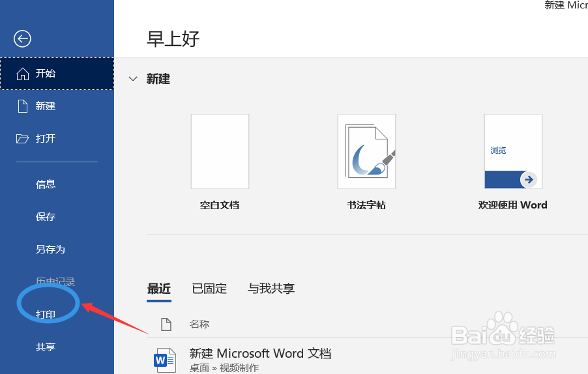Click the home icon beside 开始

[23, 74]
